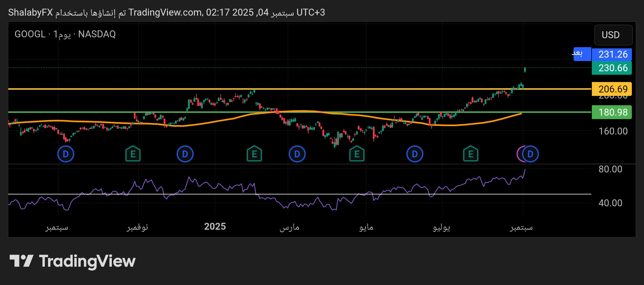The width and height of the screenshot is (644, 285).
Task: Click the مايو label on the time axis
Action: [366, 227]
